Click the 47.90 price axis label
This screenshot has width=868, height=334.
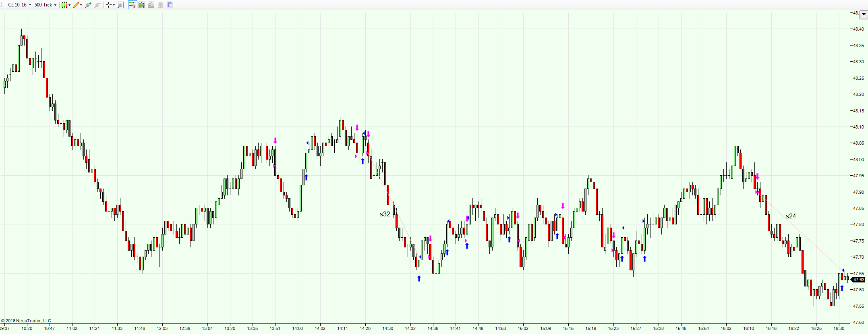point(858,192)
